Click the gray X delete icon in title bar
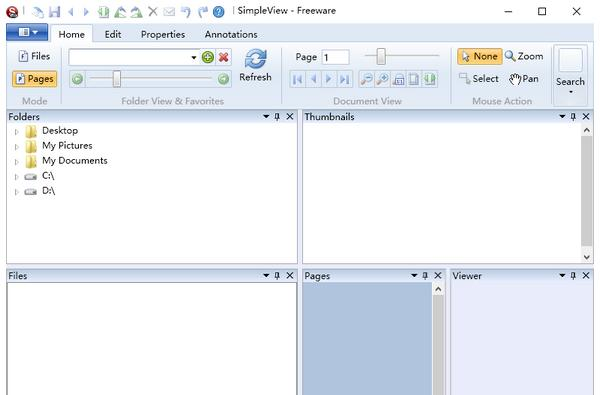Viewport: 600px width, 395px height. coord(153,11)
